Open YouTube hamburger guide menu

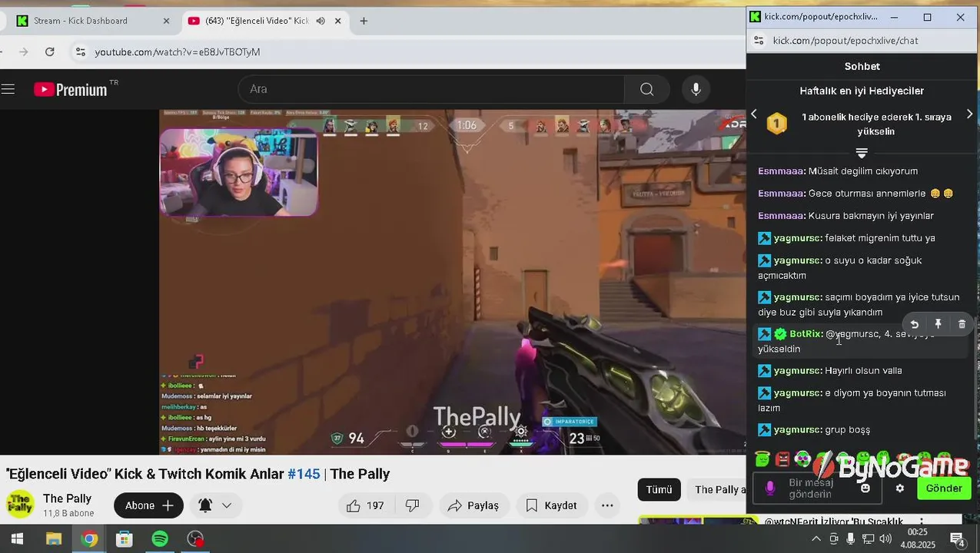point(8,89)
